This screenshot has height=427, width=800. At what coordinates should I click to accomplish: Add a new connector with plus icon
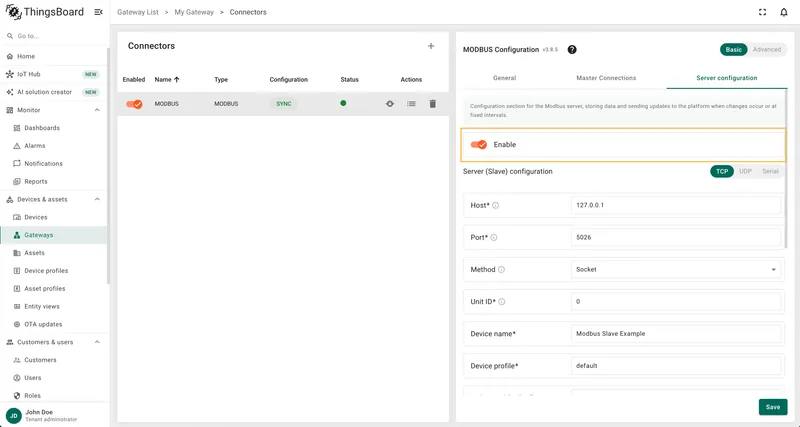pyautogui.click(x=431, y=46)
